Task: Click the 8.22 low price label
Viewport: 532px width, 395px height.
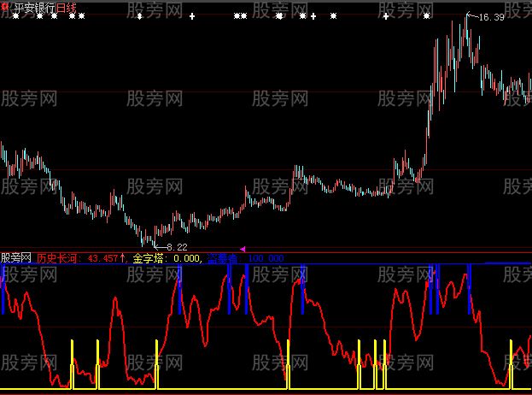Action: [x=177, y=246]
